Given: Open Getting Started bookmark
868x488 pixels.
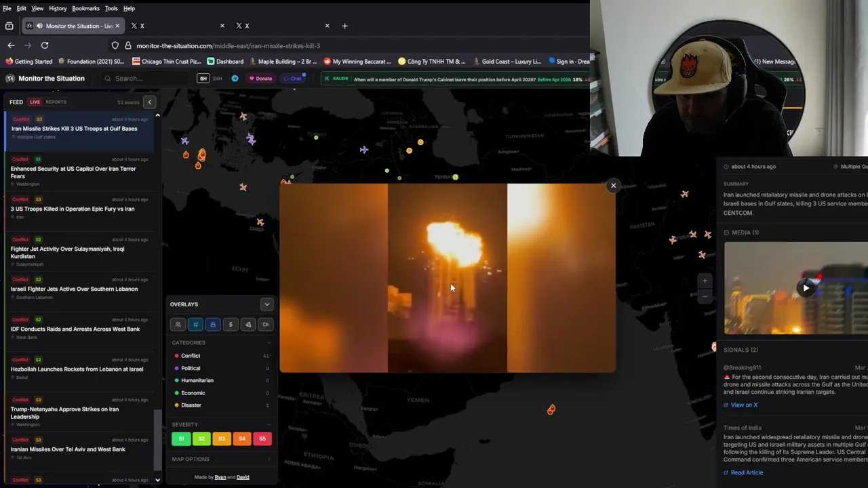Looking at the screenshot, I should click(28, 61).
